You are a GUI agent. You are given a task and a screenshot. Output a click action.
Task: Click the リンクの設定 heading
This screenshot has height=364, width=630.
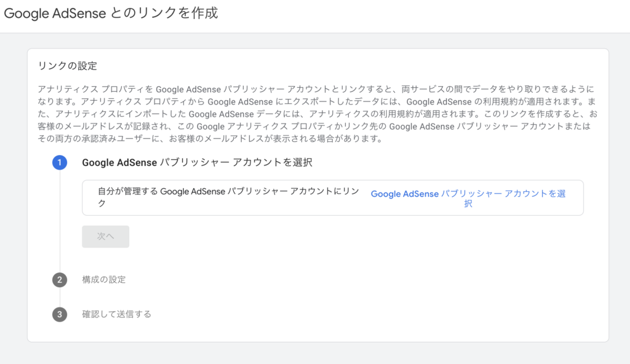(68, 66)
